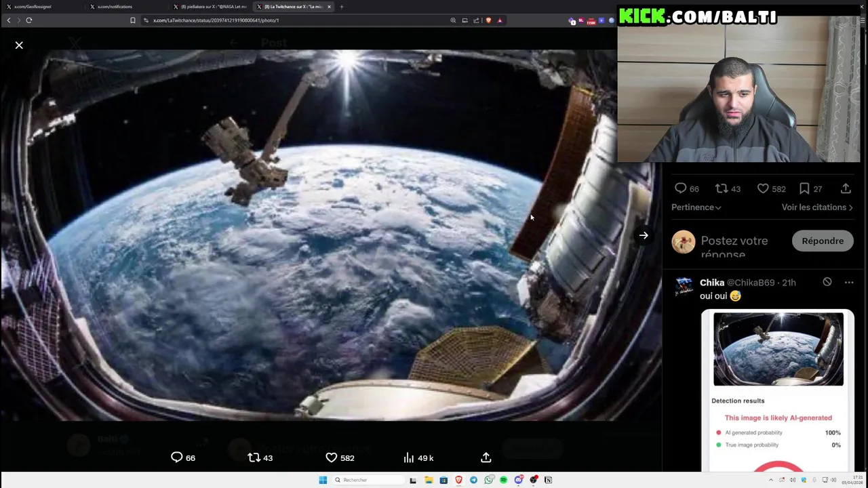Close the La Twitchance browser tab
This screenshot has height=488, width=868.
coord(329,7)
